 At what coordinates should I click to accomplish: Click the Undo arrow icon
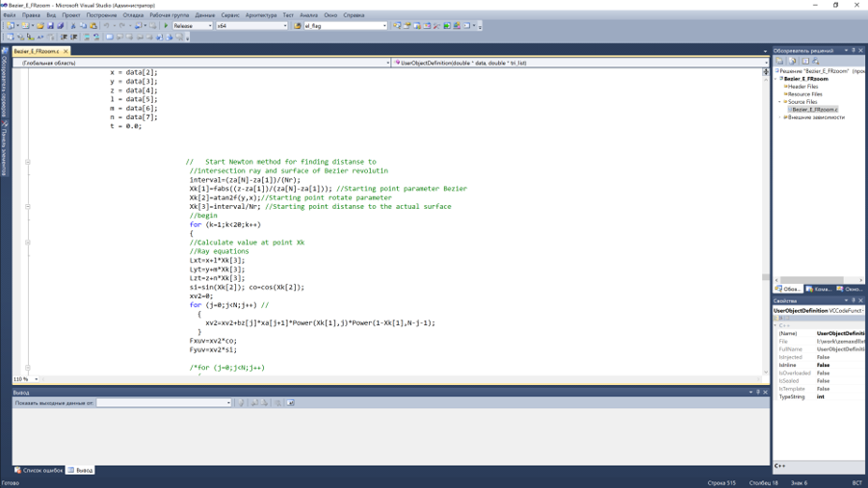106,26
